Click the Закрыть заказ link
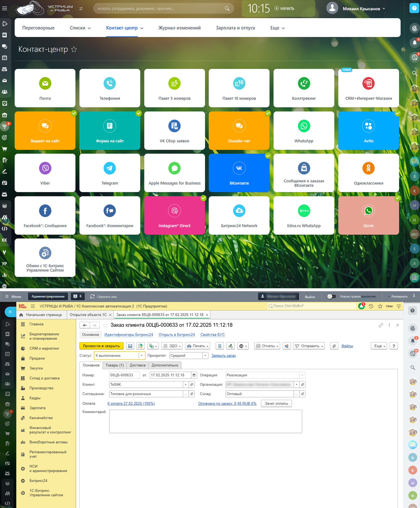The height and width of the screenshot is (508, 420). tap(223, 356)
